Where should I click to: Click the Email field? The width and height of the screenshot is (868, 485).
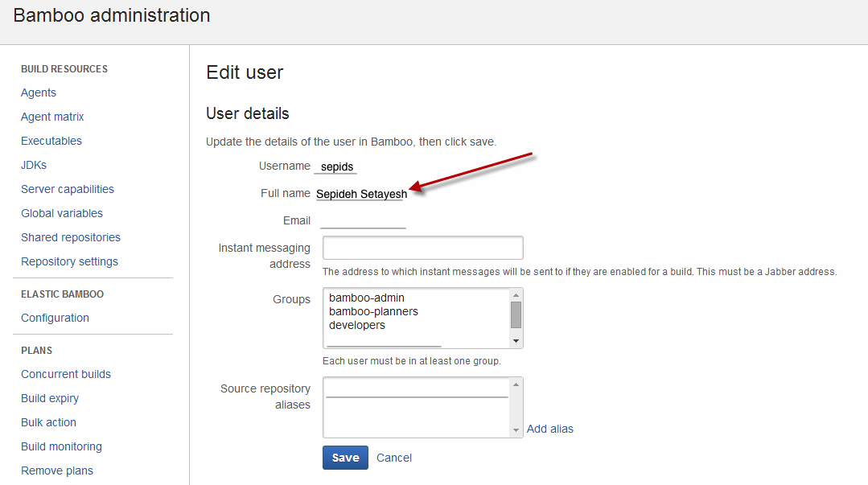363,221
